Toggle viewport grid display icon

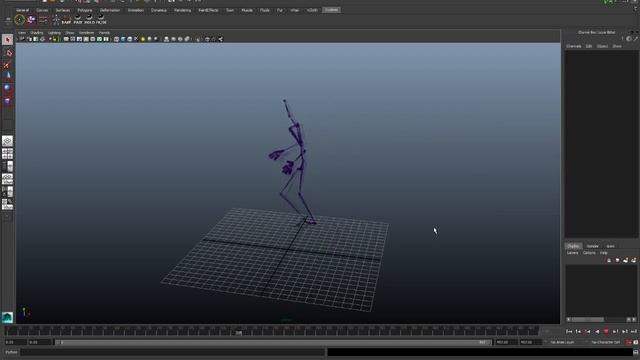(66, 39)
